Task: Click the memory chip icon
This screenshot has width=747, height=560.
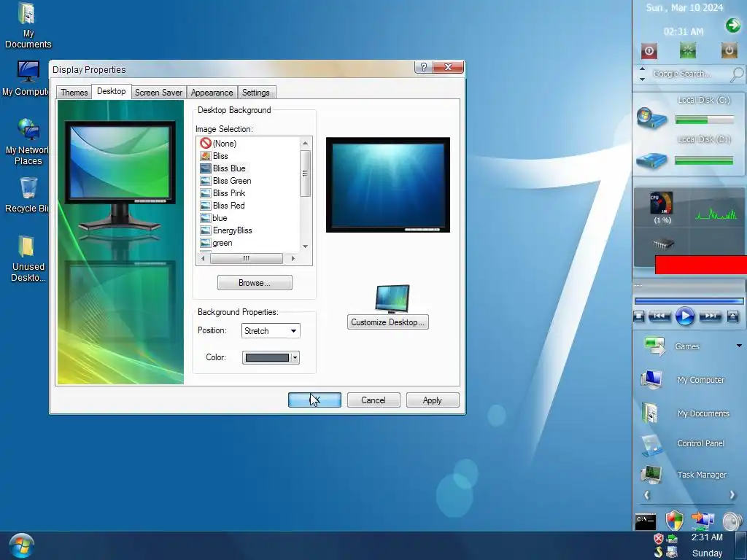Action: pyautogui.click(x=662, y=244)
